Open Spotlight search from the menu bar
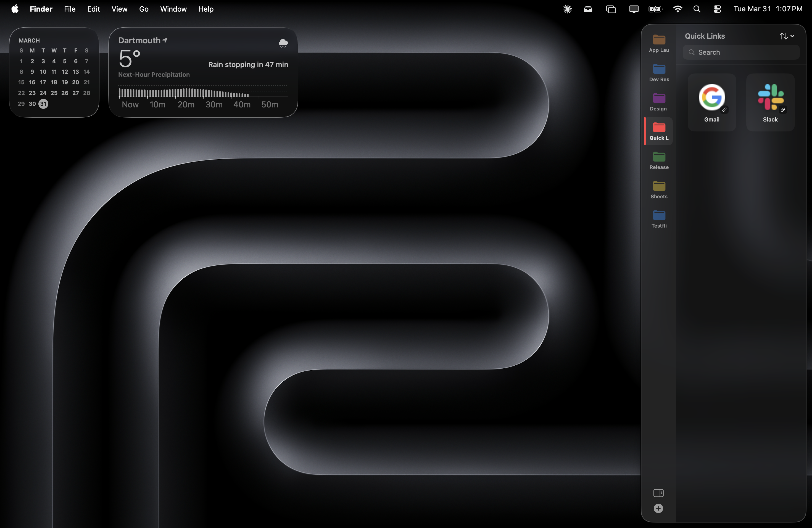Image resolution: width=812 pixels, height=528 pixels. tap(697, 9)
